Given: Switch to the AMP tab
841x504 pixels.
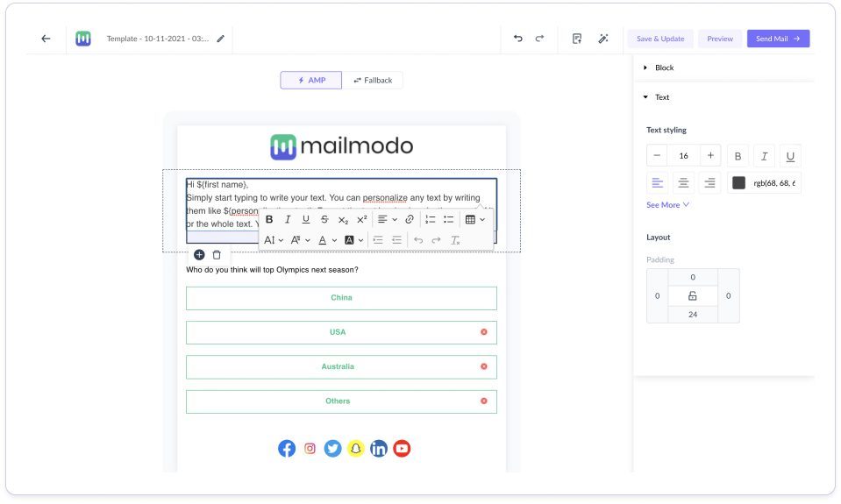Looking at the screenshot, I should point(311,80).
